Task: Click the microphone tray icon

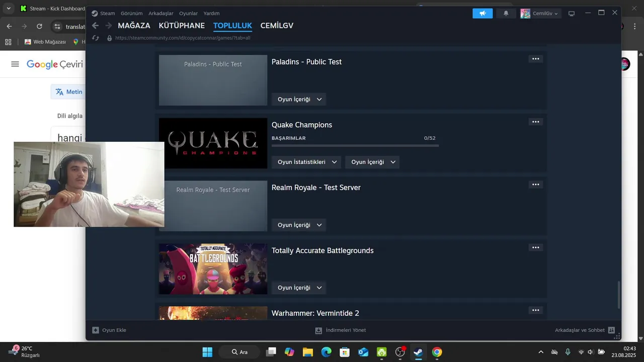Action: click(568, 352)
